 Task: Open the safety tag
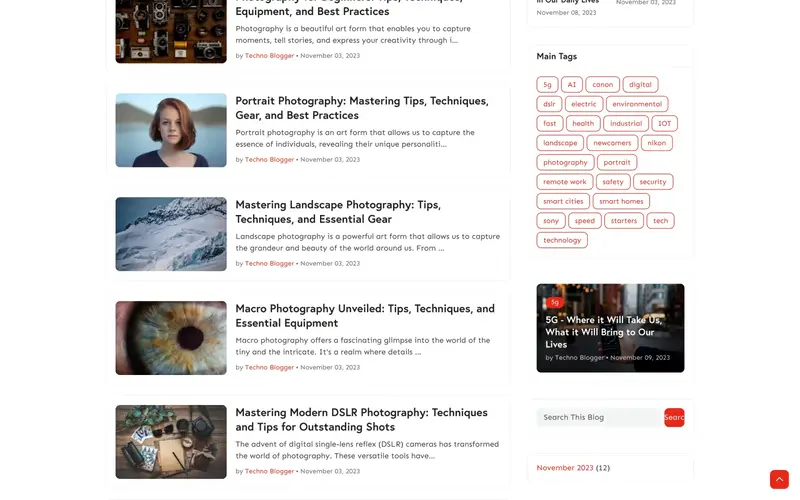point(613,182)
